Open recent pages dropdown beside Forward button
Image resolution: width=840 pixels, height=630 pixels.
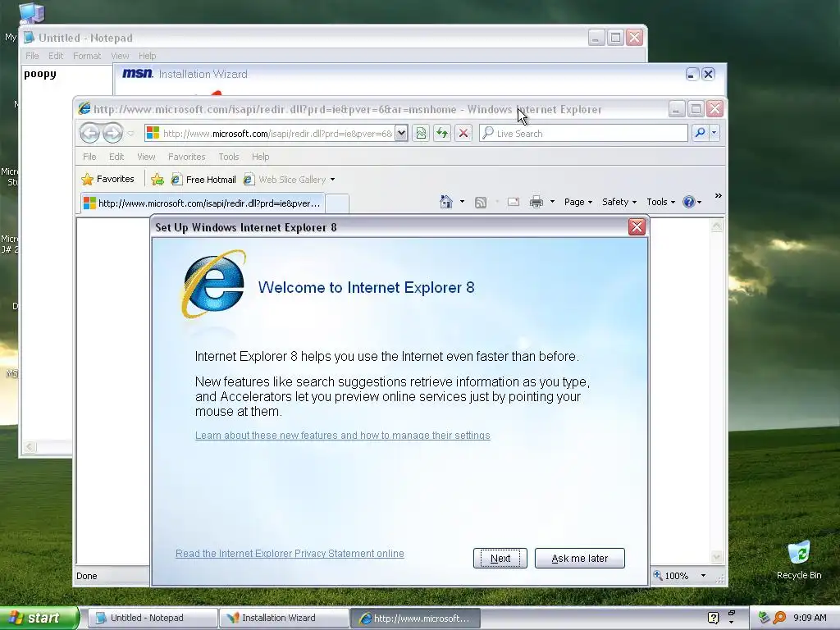130,134
